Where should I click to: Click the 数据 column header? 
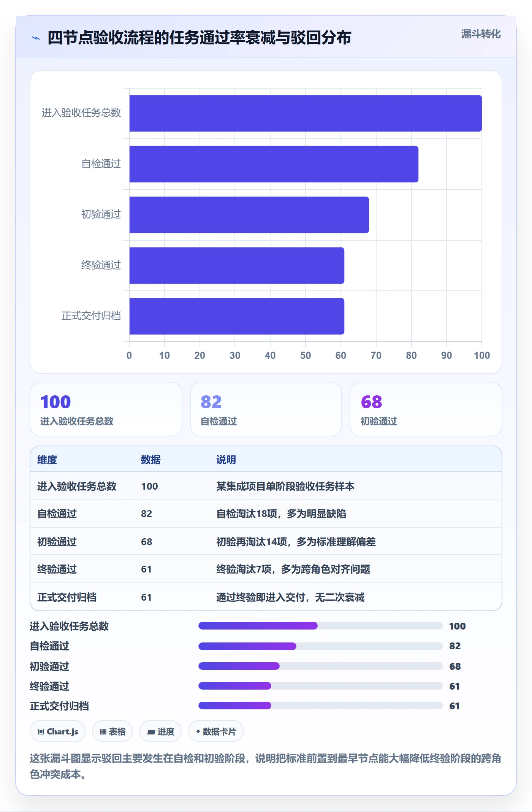click(151, 460)
